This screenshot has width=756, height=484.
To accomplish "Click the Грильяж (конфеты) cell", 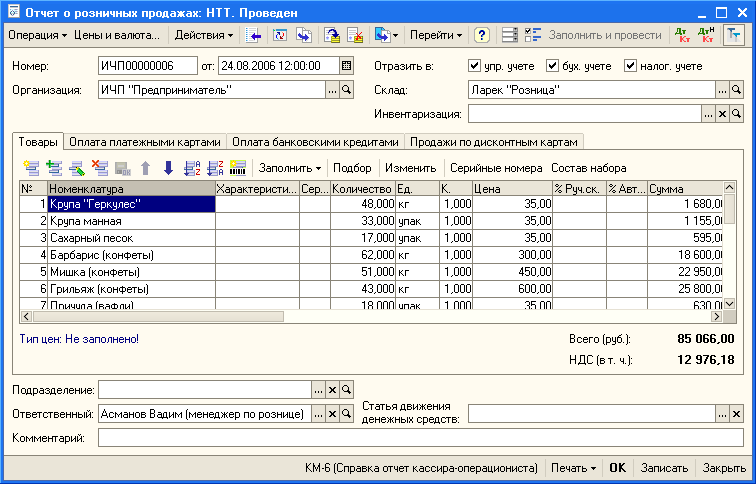I will pyautogui.click(x=131, y=289).
